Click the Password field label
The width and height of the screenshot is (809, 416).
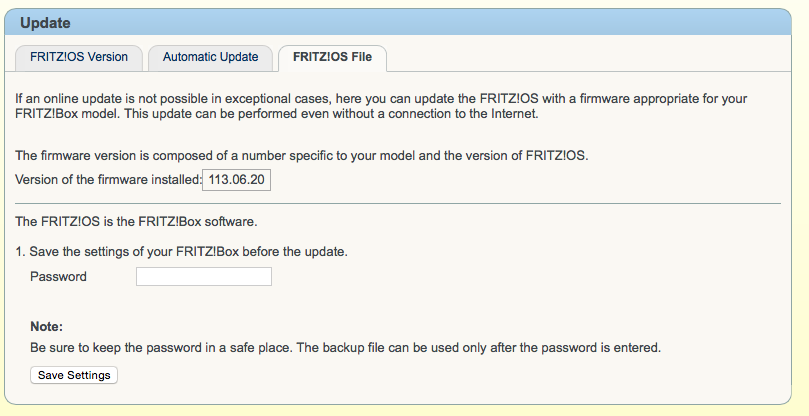(x=58, y=277)
